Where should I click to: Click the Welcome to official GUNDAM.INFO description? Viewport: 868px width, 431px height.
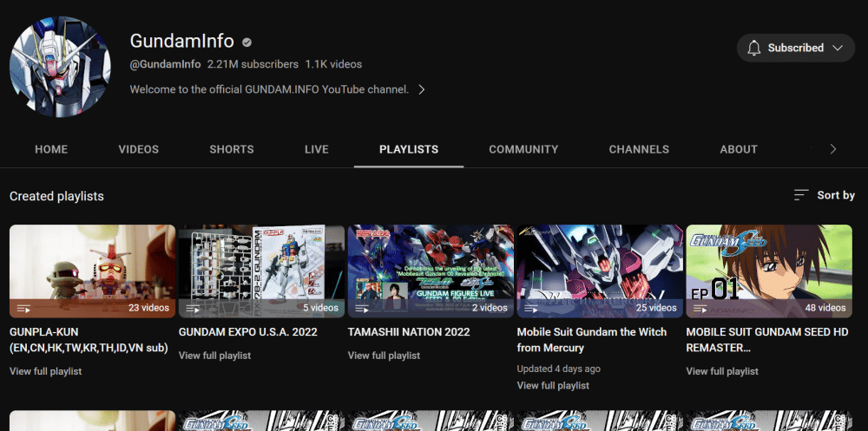click(270, 89)
